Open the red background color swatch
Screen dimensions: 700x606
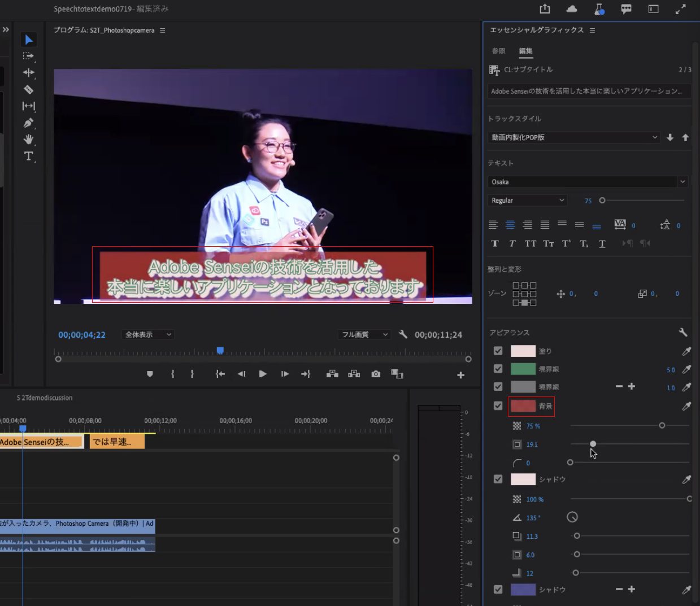(x=523, y=406)
